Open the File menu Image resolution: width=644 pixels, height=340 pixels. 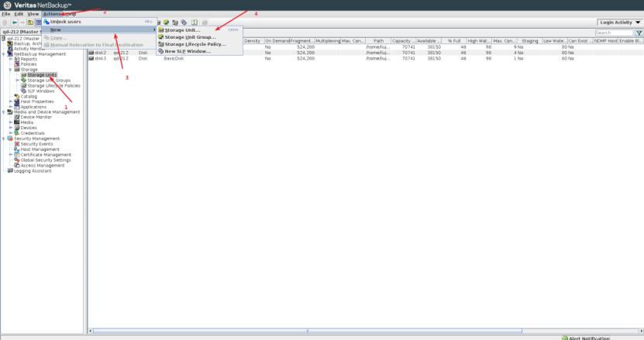coord(6,14)
